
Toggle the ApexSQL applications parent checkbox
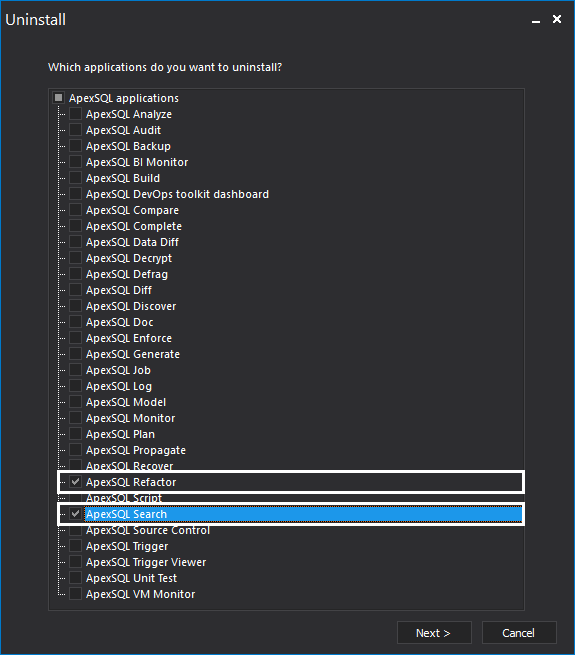pos(59,98)
